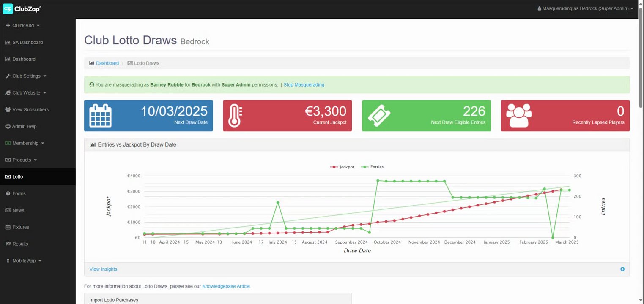The height and width of the screenshot is (304, 644).
Task: Click the Lotto Draws breadcrumb text
Action: click(x=147, y=63)
